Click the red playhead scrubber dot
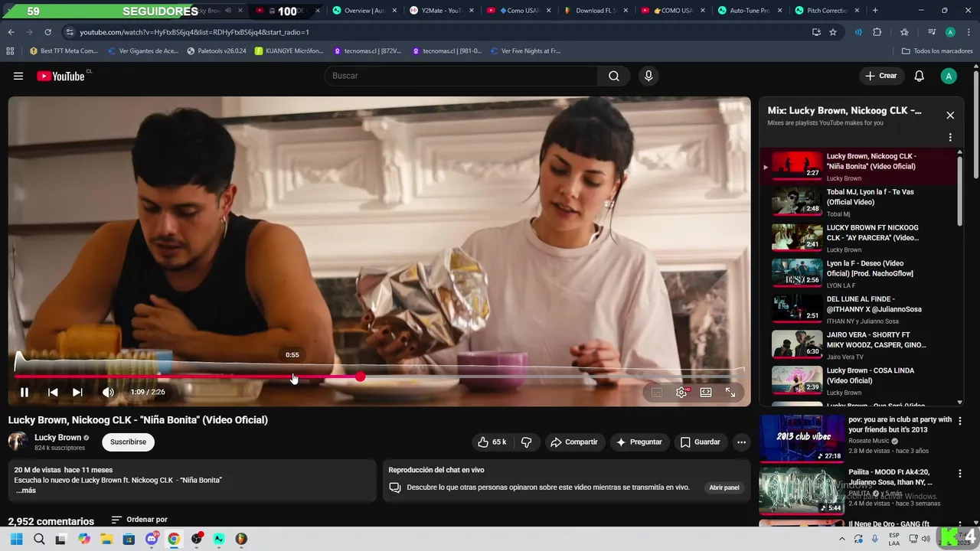 (x=360, y=377)
